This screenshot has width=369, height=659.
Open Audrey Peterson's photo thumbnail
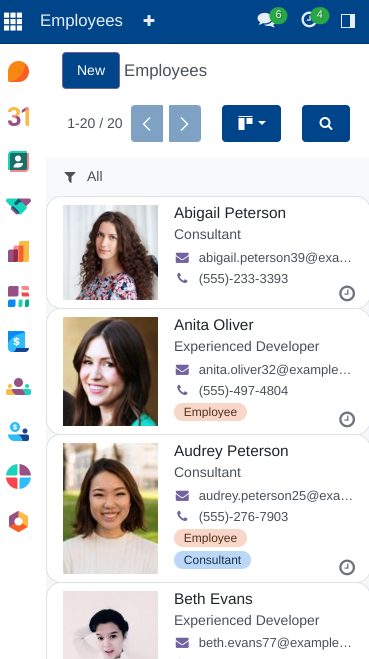pos(111,509)
